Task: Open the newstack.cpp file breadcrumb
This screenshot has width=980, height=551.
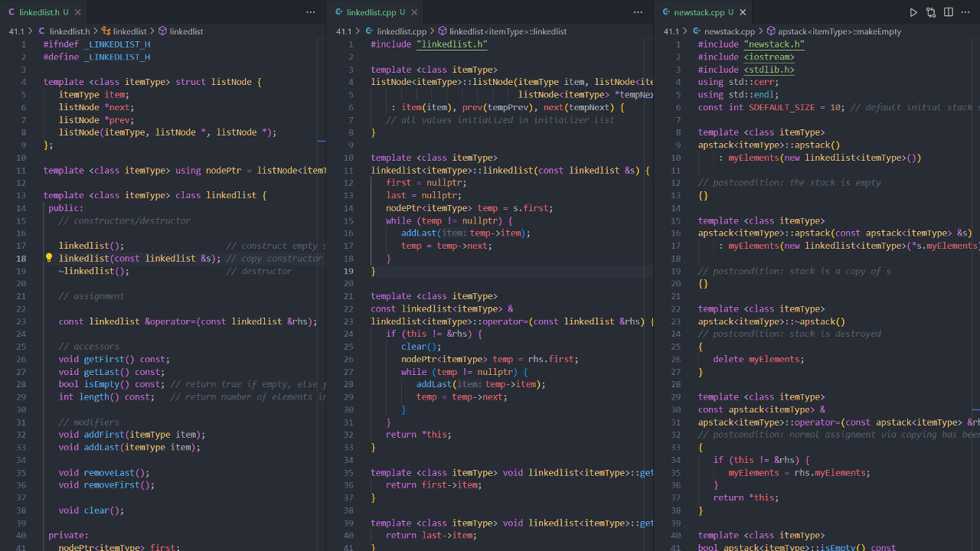Action: tap(724, 31)
